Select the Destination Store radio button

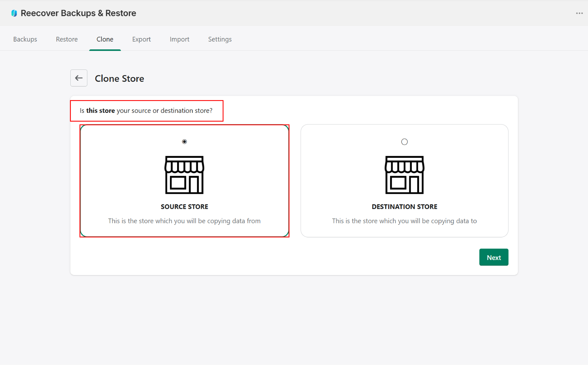404,142
